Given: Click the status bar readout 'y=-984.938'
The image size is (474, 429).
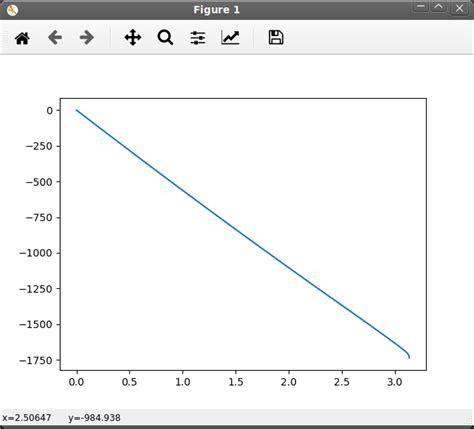Looking at the screenshot, I should point(94,418).
